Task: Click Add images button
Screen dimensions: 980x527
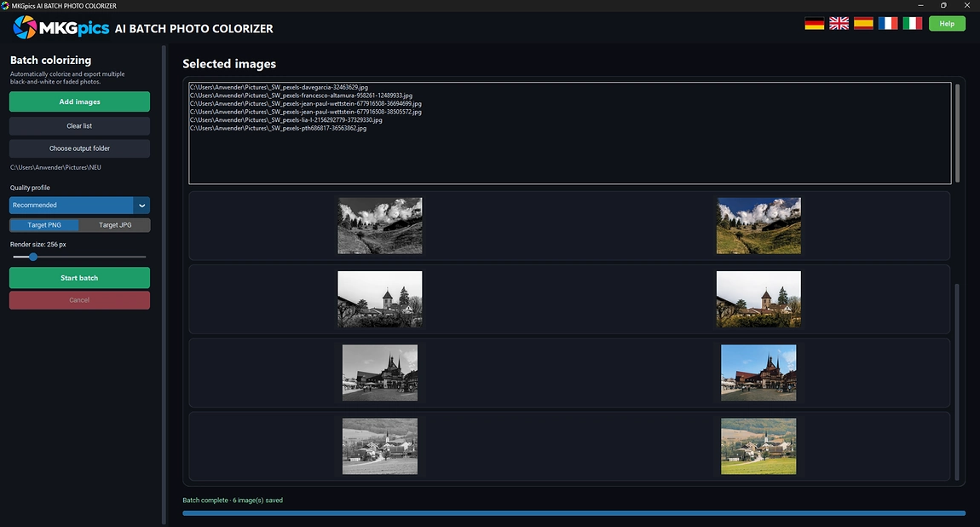Action: [x=79, y=101]
